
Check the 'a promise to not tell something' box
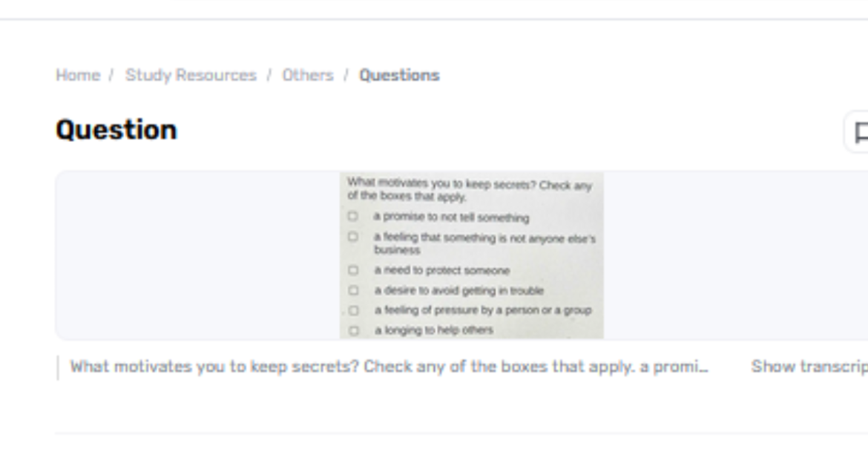pyautogui.click(x=353, y=217)
